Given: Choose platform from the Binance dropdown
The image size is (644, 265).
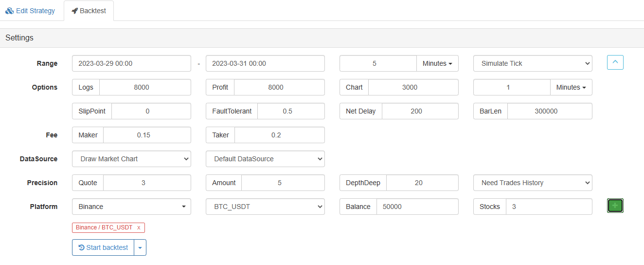Looking at the screenshot, I should [131, 207].
